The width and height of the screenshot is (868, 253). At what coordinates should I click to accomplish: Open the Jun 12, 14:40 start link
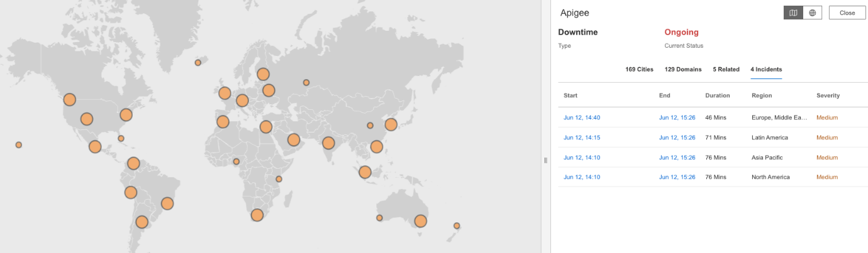582,117
